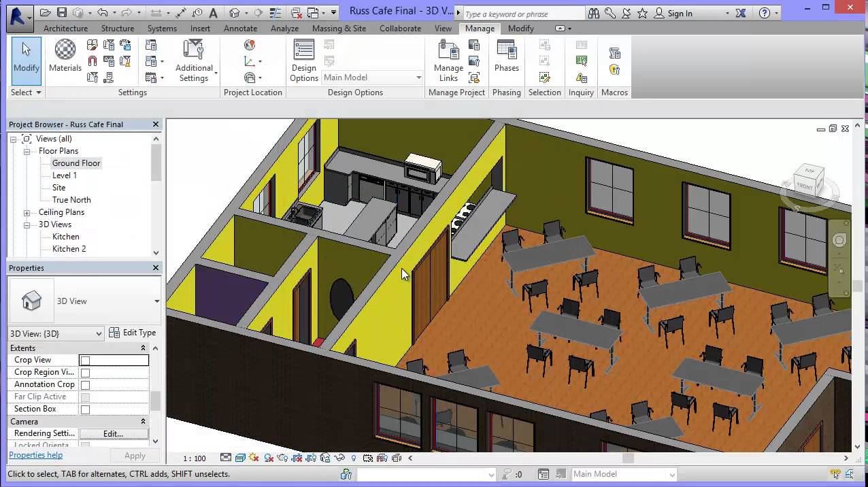The width and height of the screenshot is (868, 487).
Task: Collapse the Floor Plans tree node
Action: pos(27,151)
